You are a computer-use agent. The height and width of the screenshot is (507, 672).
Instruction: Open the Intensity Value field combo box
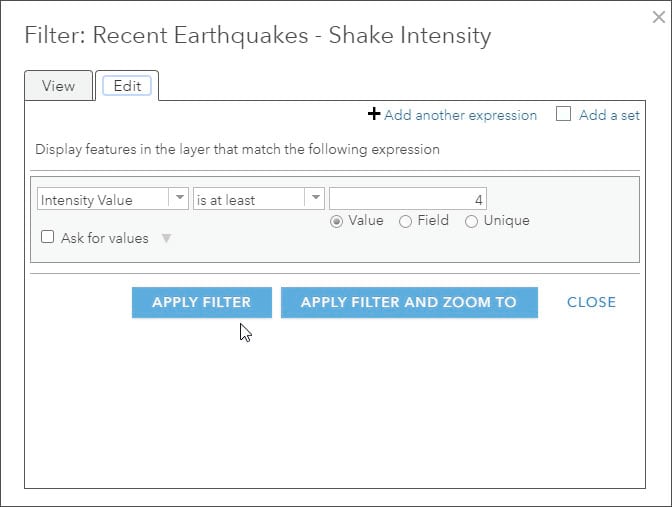[101, 199]
